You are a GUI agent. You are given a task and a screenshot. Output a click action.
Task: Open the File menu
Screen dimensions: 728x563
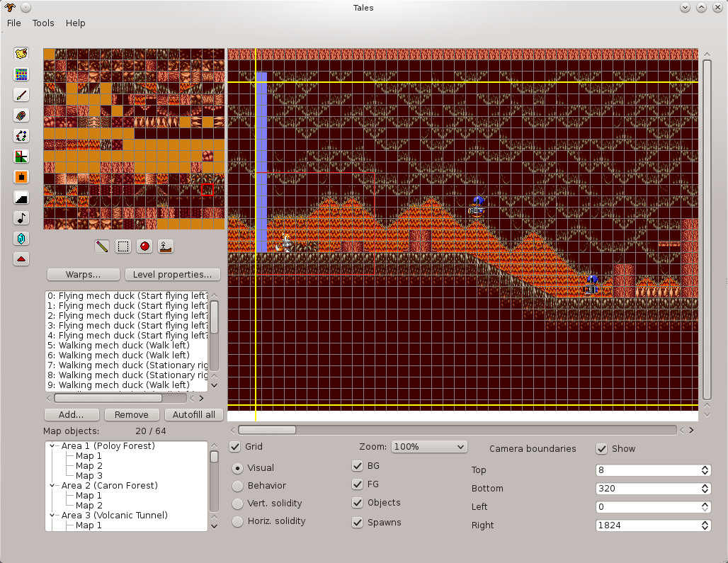13,23
